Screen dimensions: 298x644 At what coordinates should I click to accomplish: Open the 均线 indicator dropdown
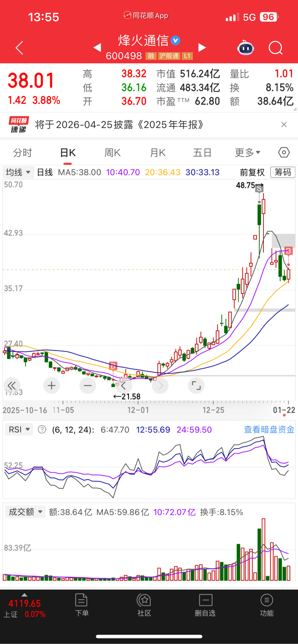pos(18,172)
